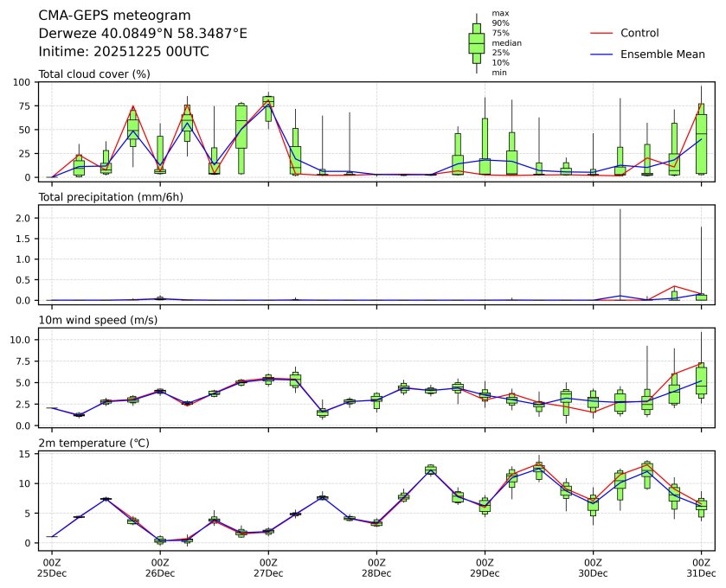Click the 00Z 31Dec axis label
This screenshot has width=726, height=588.
[x=701, y=567]
